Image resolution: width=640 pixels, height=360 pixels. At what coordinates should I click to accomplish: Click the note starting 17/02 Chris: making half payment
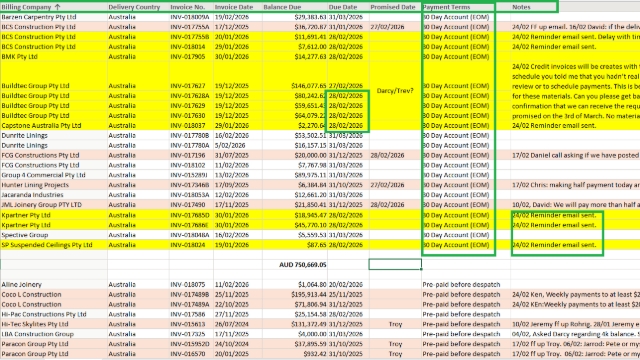click(x=575, y=185)
